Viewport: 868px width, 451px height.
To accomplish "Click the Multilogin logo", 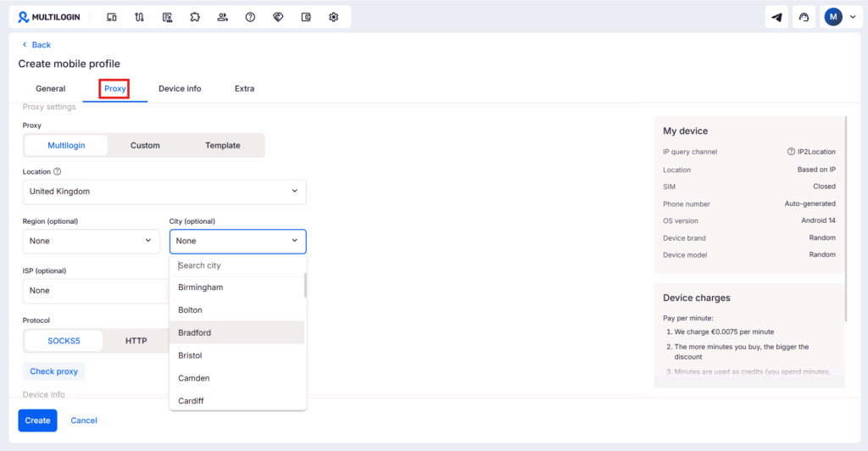I will (48, 17).
